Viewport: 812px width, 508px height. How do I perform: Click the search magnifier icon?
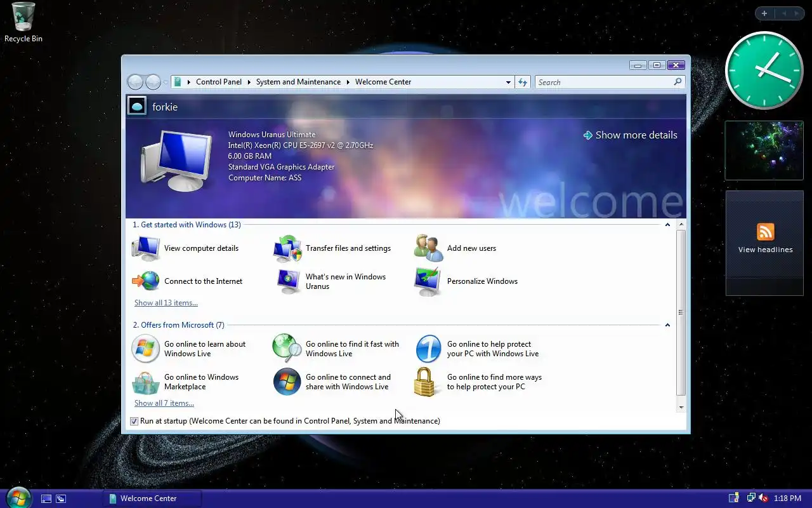(x=678, y=82)
